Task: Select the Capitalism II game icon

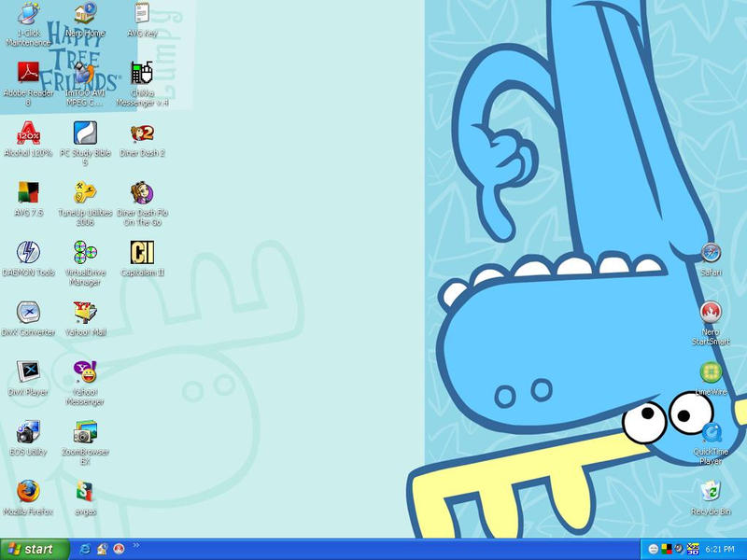Action: 142,252
